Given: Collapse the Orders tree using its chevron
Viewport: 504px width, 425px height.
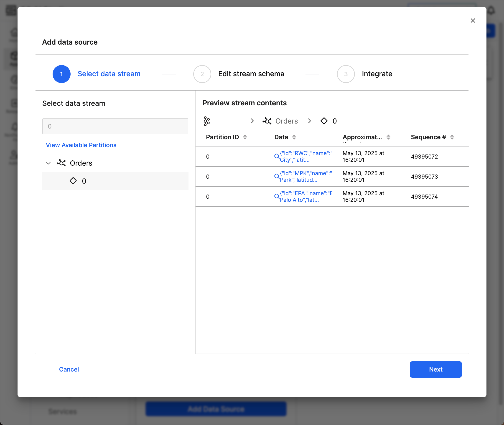Looking at the screenshot, I should click(48, 163).
